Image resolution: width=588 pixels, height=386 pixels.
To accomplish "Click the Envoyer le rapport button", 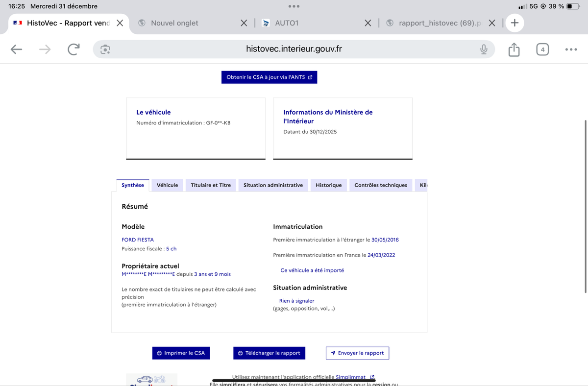I will coord(357,353).
